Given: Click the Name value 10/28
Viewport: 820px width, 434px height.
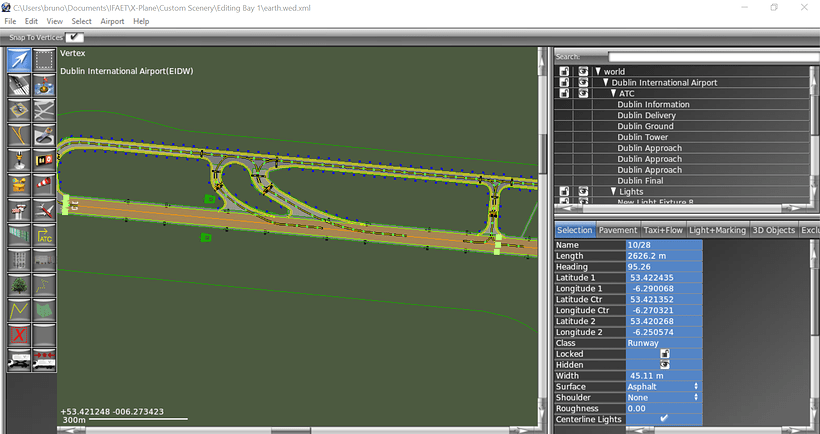Looking at the screenshot, I should click(x=664, y=245).
